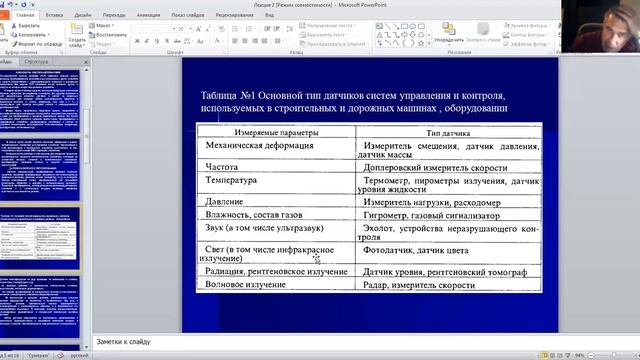This screenshot has height=360, width=640.
Task: Select the triangle shape in shapes gallery
Action: coord(380,35)
